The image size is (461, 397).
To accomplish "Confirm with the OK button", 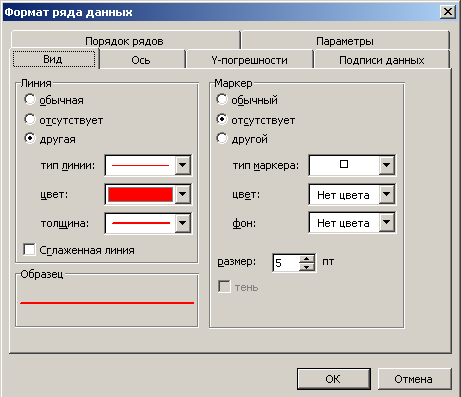I will [x=333, y=379].
